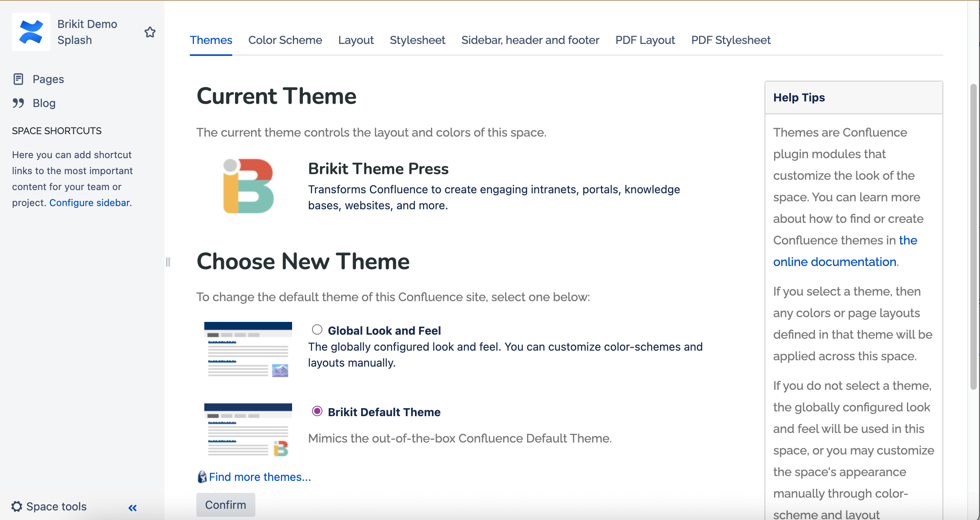980x520 pixels.
Task: Go to the Stylesheet tab
Action: click(417, 40)
